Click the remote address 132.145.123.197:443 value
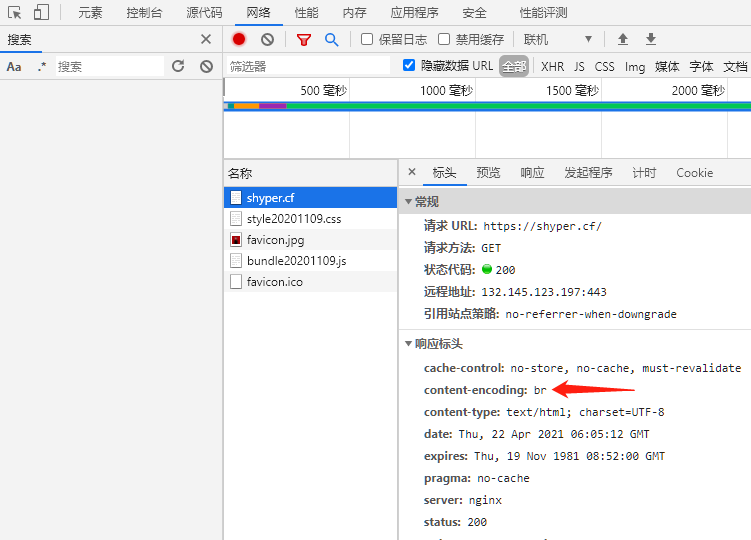Viewport: 751px width, 540px height. (x=544, y=292)
